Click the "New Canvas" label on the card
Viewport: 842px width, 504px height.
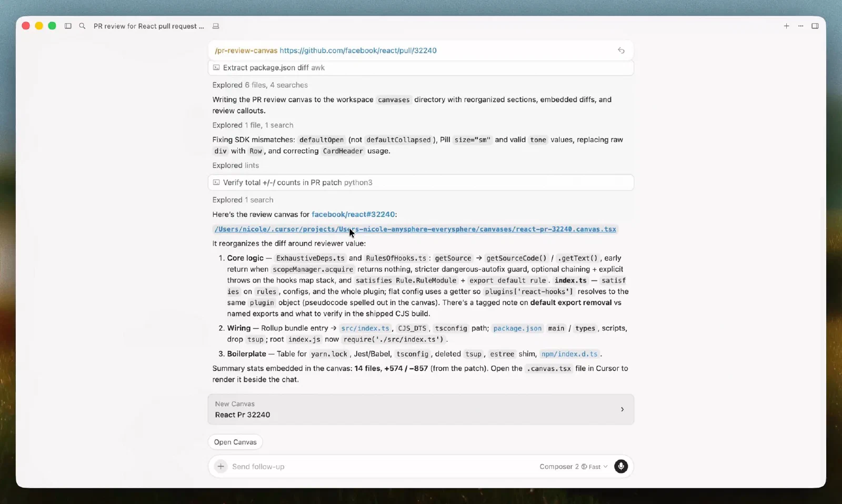(x=235, y=404)
